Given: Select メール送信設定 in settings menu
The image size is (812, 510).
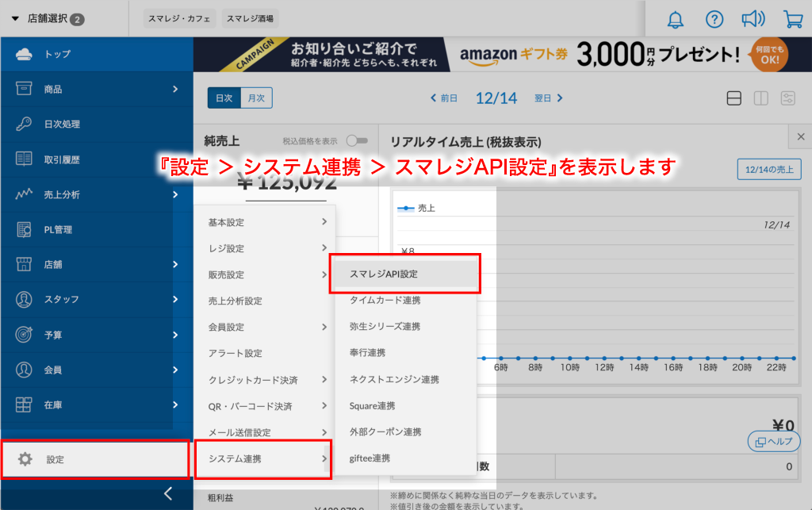Looking at the screenshot, I should coord(264,432).
